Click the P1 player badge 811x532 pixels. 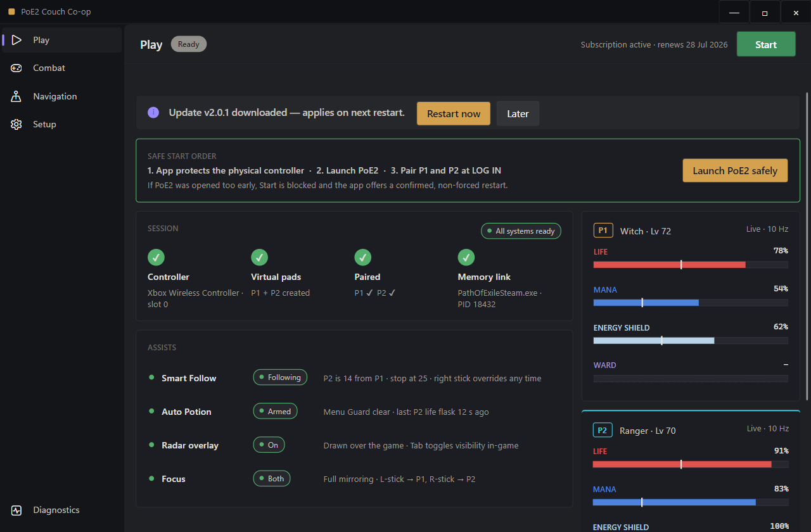click(603, 231)
